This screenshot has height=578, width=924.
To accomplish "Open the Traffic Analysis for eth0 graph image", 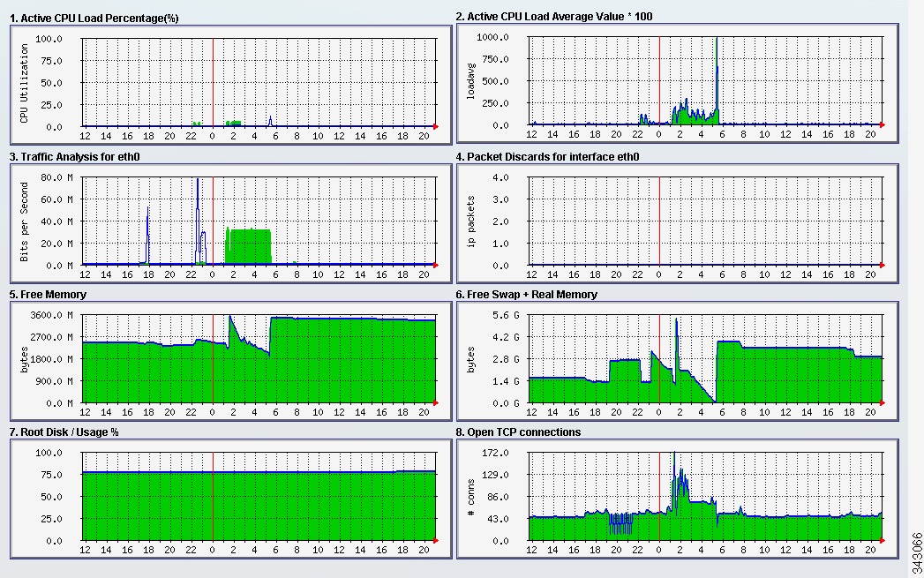I will pyautogui.click(x=231, y=223).
